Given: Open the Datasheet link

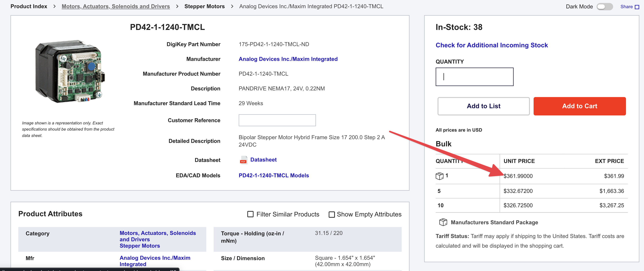Looking at the screenshot, I should (x=263, y=160).
